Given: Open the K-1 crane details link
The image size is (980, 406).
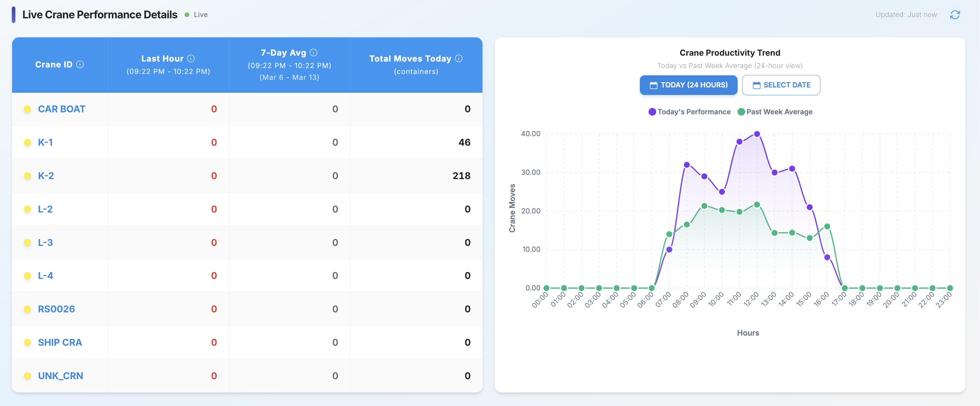Looking at the screenshot, I should [46, 142].
